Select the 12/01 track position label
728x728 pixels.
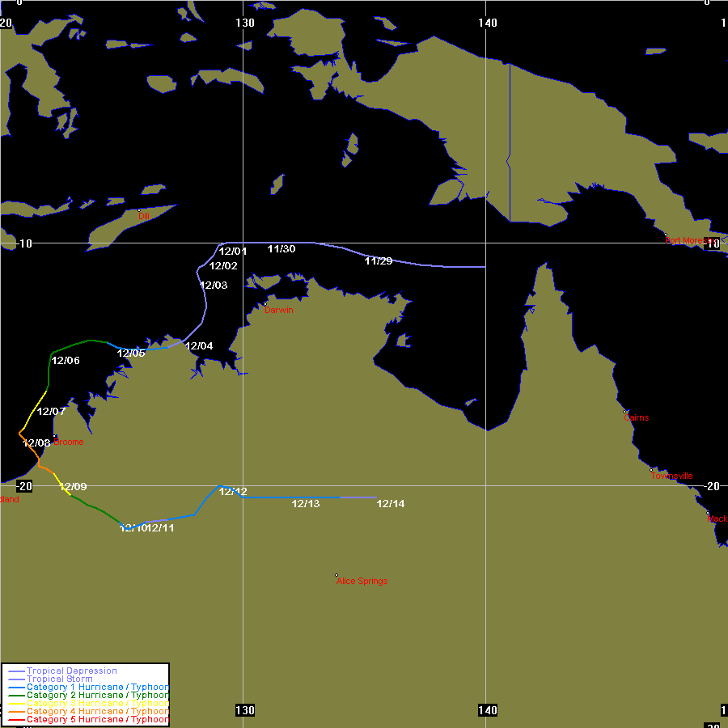[x=233, y=252]
